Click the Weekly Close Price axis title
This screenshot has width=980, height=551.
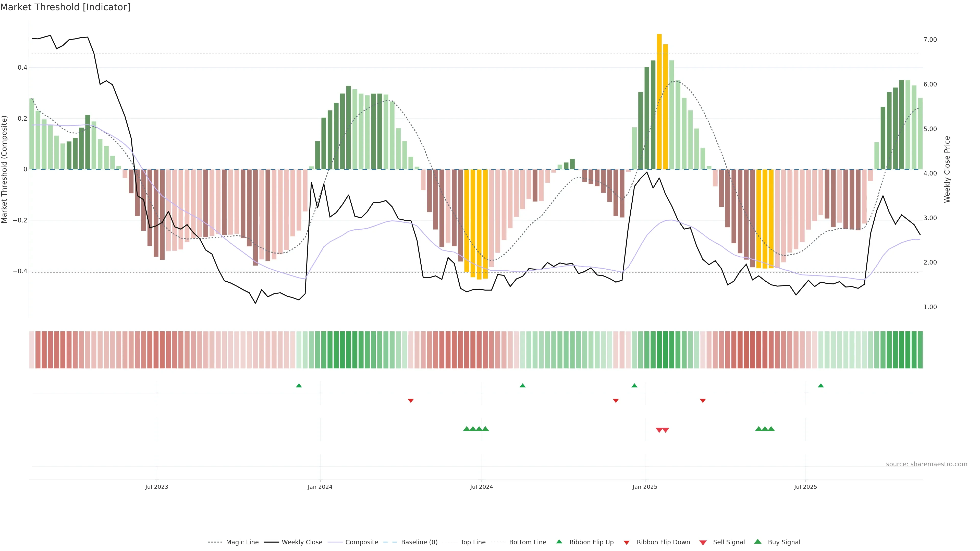click(x=947, y=169)
